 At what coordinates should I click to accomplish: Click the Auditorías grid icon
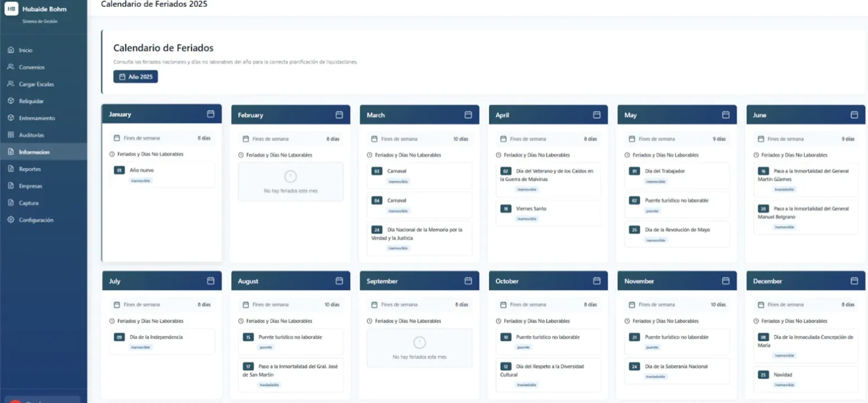pyautogui.click(x=11, y=135)
